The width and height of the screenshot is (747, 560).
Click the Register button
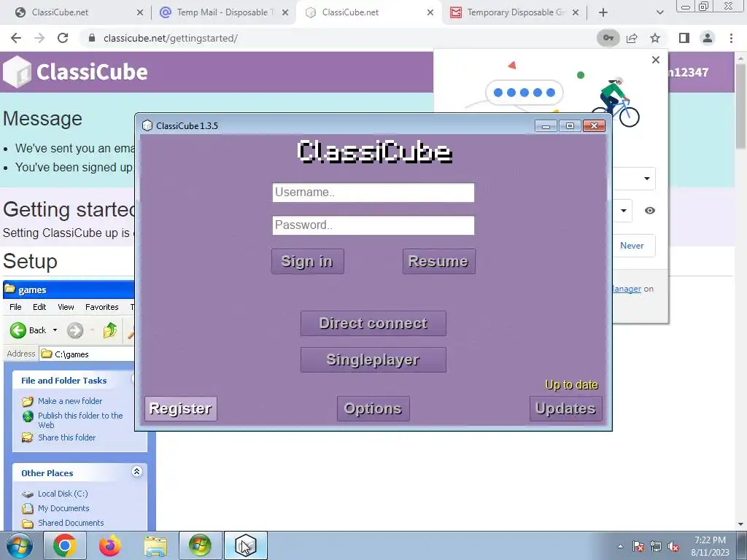181,408
